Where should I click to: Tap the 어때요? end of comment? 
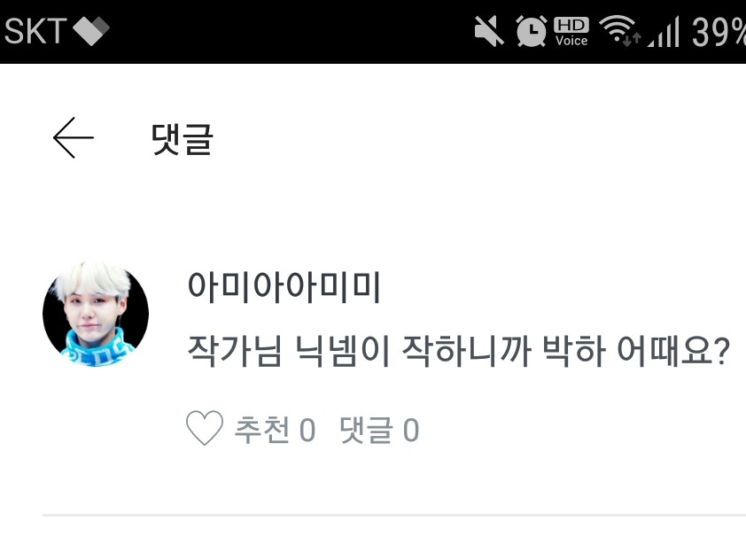[x=672, y=351]
